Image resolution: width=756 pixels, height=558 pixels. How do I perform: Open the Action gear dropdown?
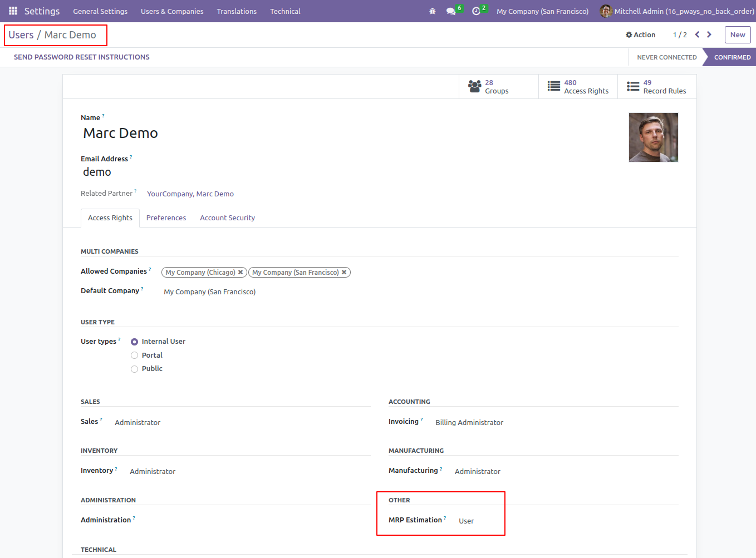click(x=640, y=34)
